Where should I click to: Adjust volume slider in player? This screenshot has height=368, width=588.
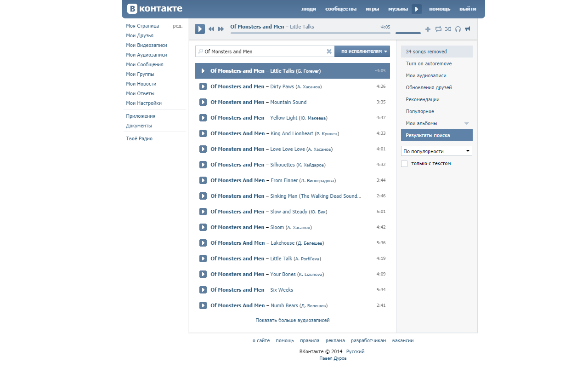[x=408, y=33]
